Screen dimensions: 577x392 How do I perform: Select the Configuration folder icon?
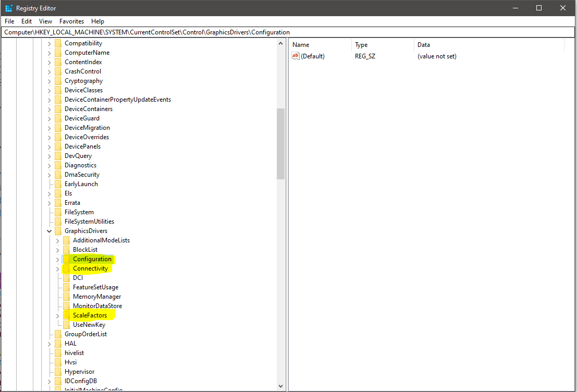(66, 259)
